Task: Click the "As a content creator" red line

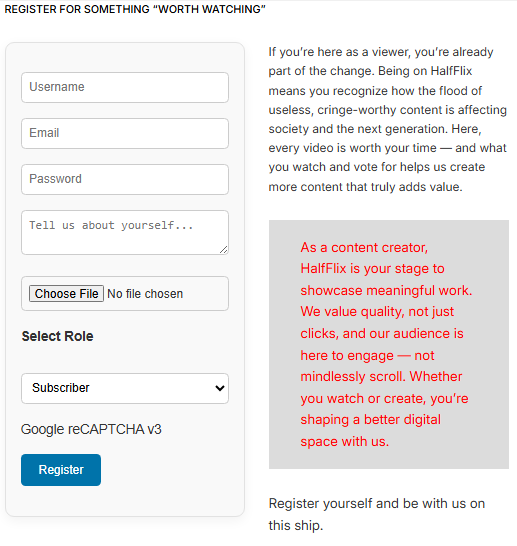Action: (364, 248)
